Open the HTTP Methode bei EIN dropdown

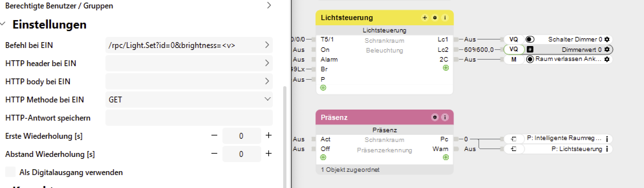(x=189, y=100)
